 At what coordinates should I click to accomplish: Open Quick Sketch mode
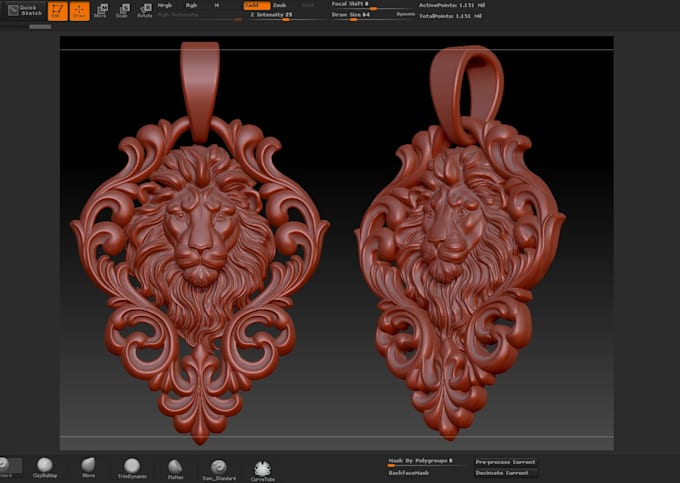tap(26, 10)
